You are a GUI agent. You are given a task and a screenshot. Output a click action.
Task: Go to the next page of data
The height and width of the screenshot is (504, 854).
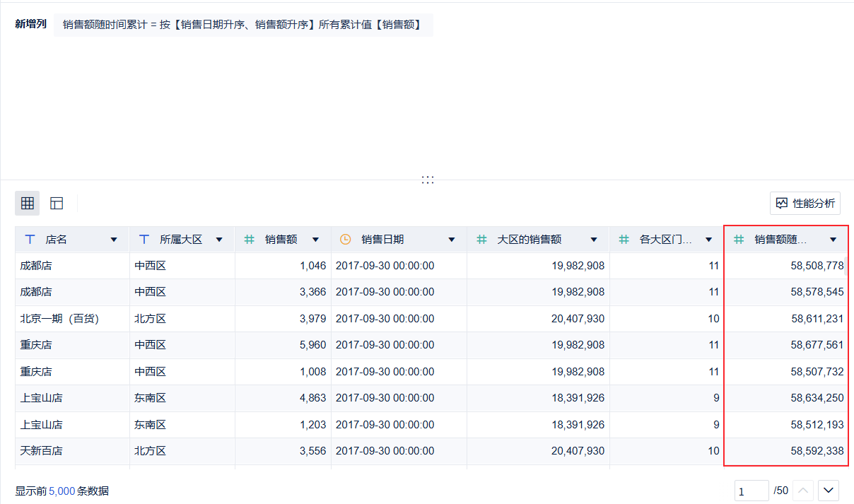pos(829,490)
